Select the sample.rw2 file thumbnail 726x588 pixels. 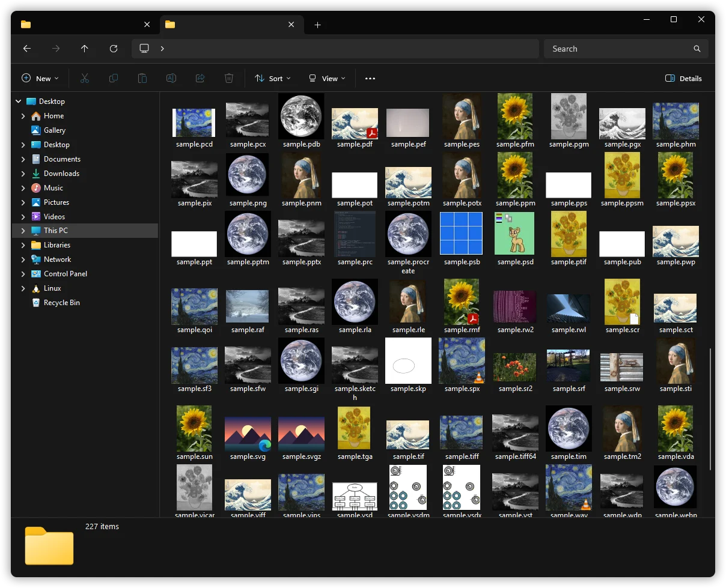click(x=515, y=307)
